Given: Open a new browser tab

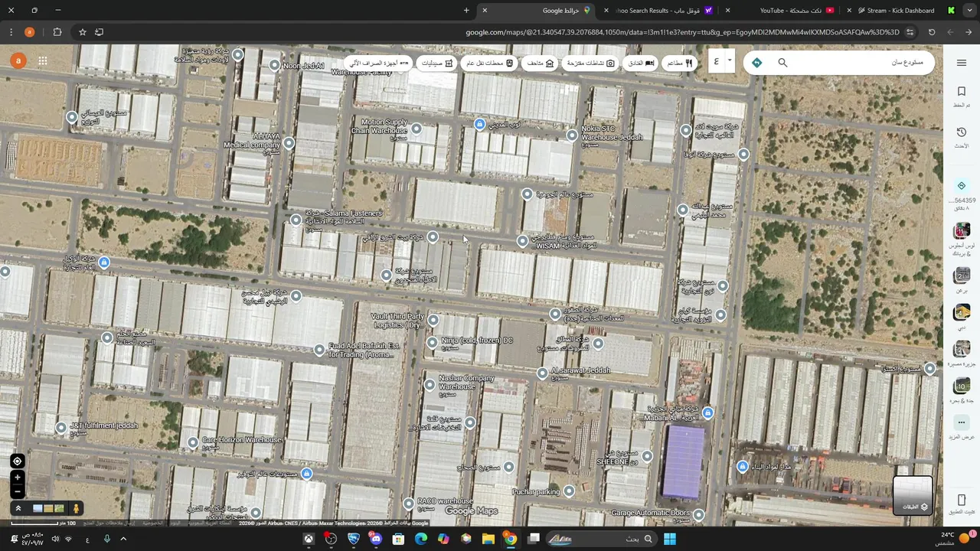Looking at the screenshot, I should (466, 10).
